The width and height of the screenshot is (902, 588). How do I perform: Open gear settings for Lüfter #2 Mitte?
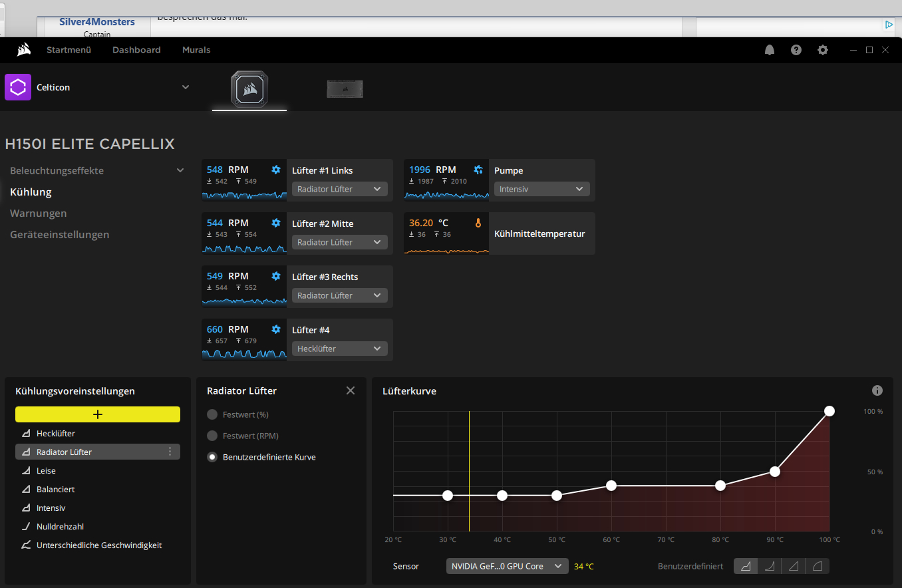click(276, 223)
